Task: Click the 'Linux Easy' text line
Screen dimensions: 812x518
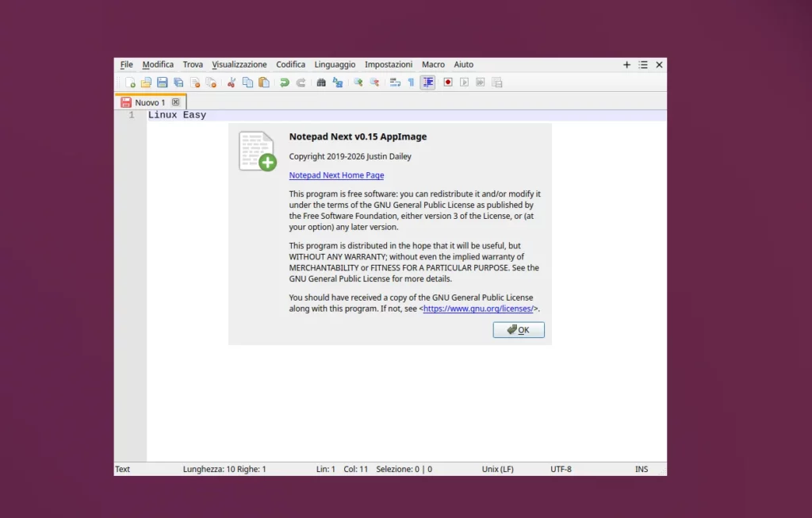Action: click(x=177, y=115)
